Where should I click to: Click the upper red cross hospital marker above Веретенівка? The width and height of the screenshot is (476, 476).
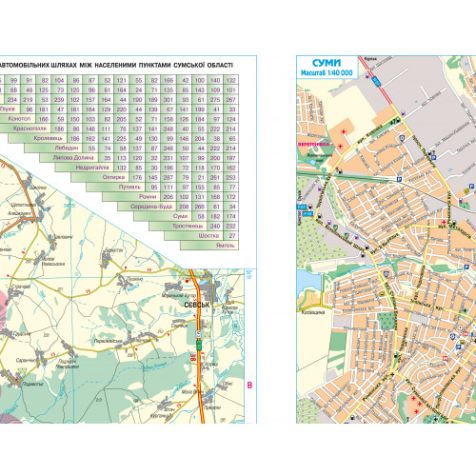(344, 131)
